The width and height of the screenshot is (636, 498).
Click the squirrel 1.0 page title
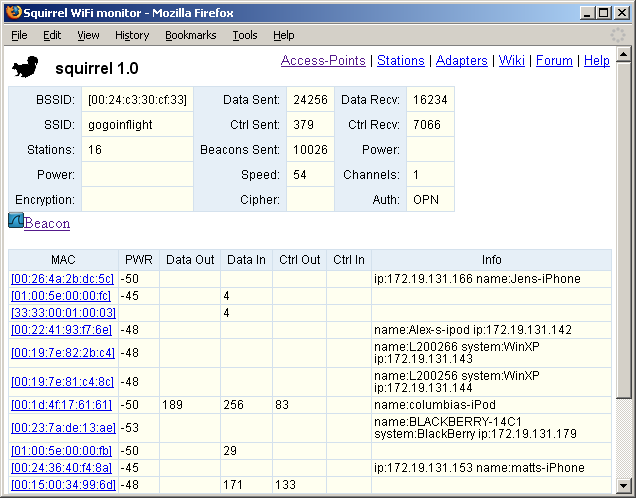97,69
